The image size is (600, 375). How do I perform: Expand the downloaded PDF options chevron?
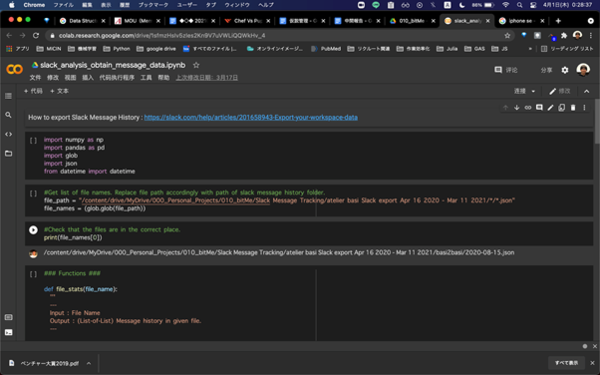point(89,363)
